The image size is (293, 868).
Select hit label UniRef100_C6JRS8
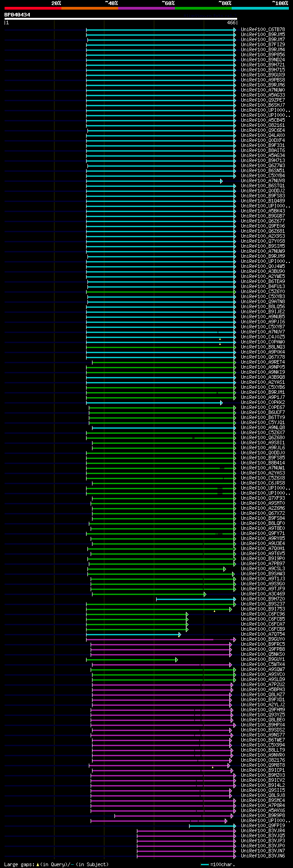coord(263,483)
